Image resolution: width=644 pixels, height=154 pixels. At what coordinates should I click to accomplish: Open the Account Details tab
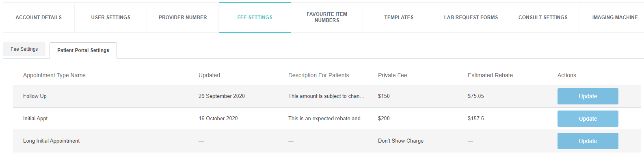pos(39,17)
